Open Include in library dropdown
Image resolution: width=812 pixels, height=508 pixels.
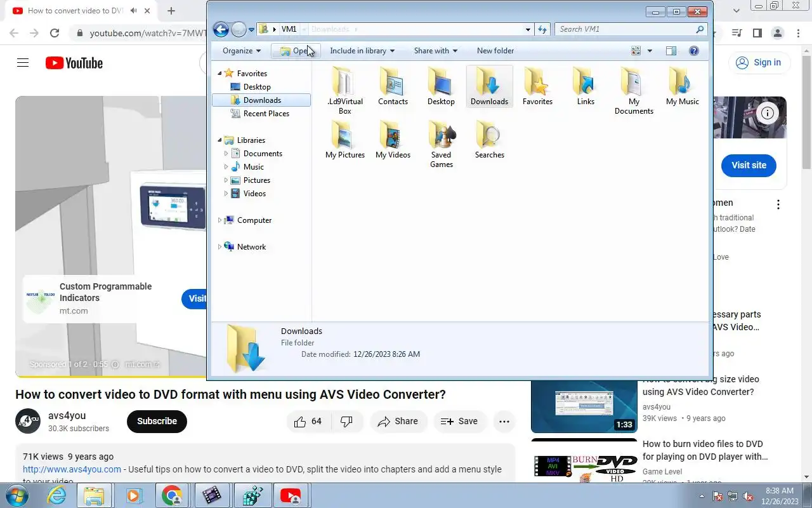(362, 51)
